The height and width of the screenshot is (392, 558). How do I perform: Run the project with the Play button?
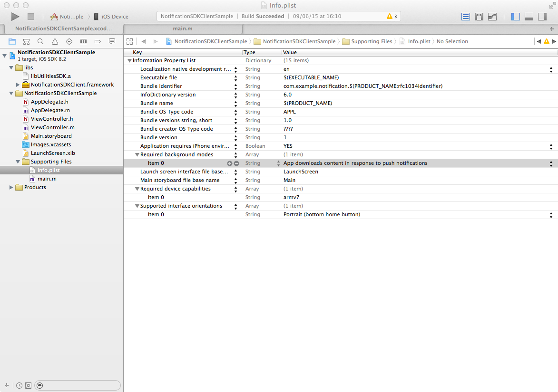(x=15, y=16)
